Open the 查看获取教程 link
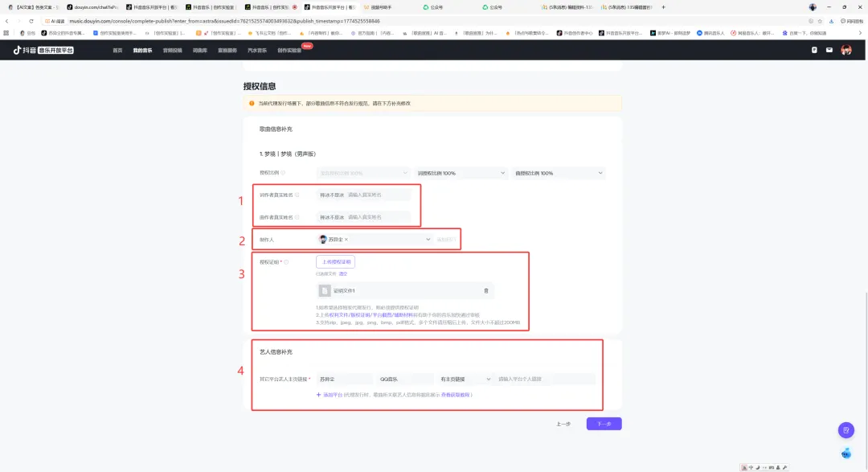This screenshot has width=868, height=472. (456, 395)
